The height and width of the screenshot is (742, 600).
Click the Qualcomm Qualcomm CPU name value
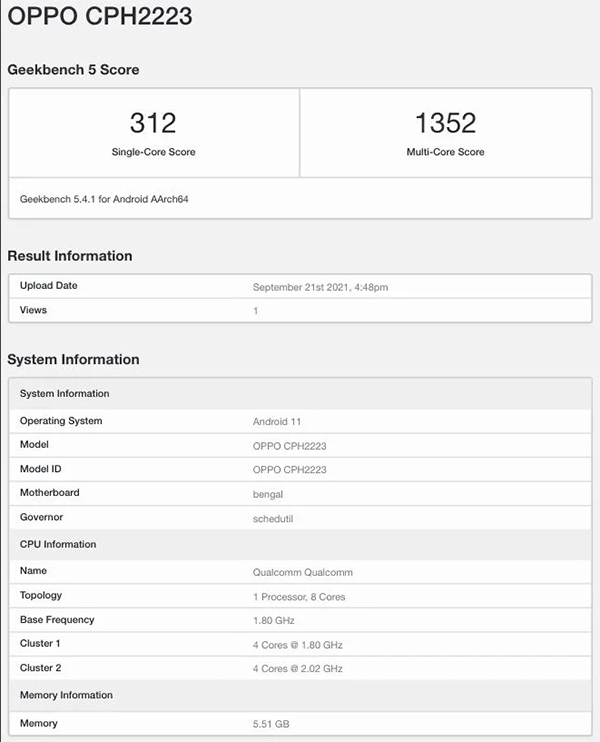tap(302, 572)
